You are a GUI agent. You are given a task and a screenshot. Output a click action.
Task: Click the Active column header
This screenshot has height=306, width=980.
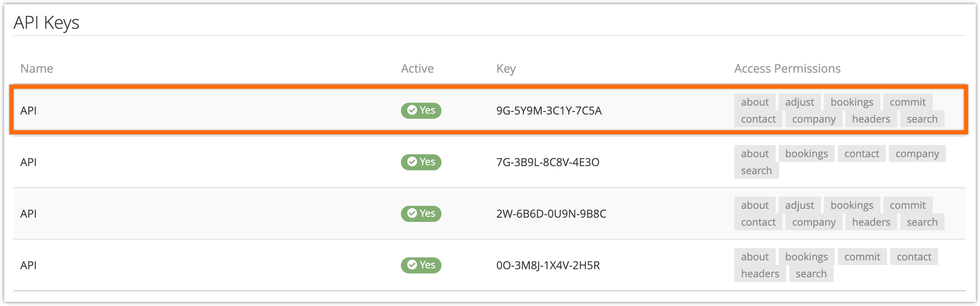pyautogui.click(x=417, y=68)
